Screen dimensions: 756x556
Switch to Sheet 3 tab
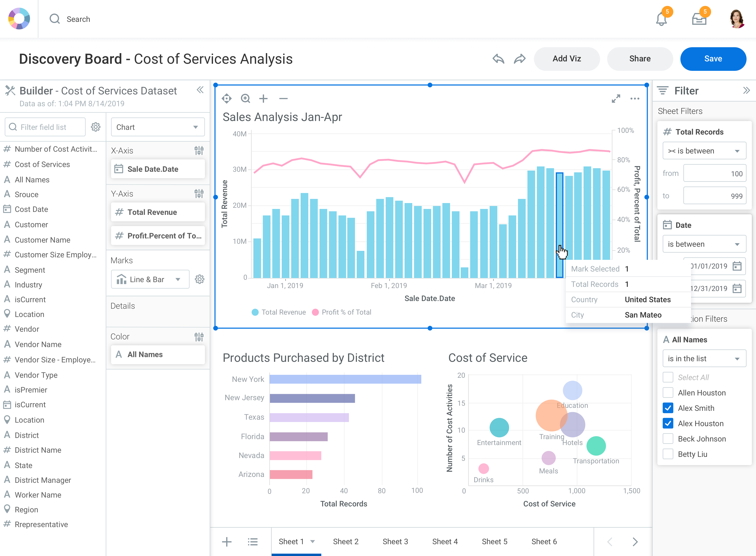(395, 541)
